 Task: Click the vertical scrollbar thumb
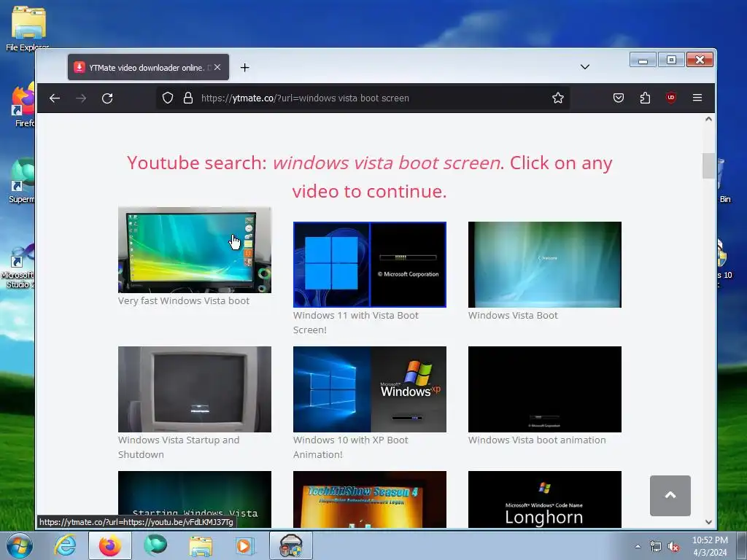point(708,166)
